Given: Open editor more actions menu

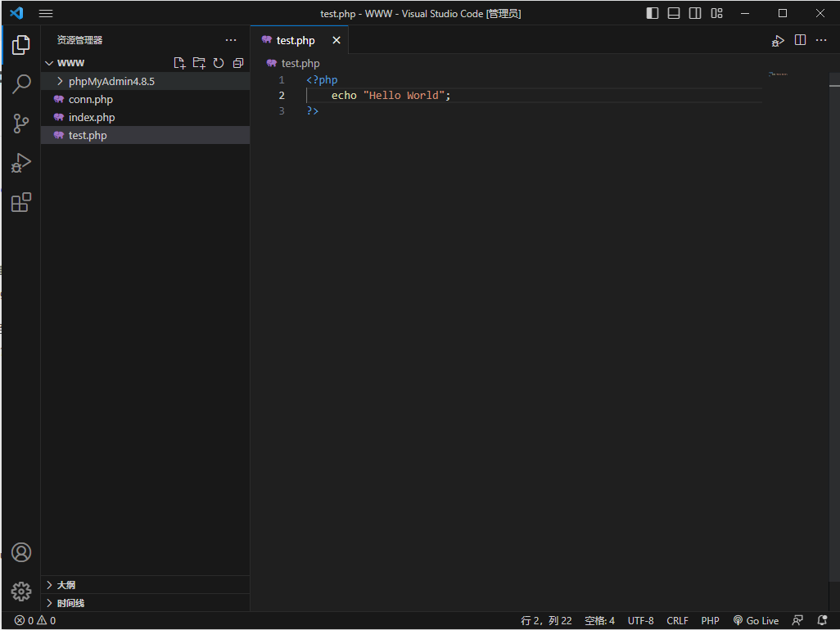Looking at the screenshot, I should click(x=821, y=40).
